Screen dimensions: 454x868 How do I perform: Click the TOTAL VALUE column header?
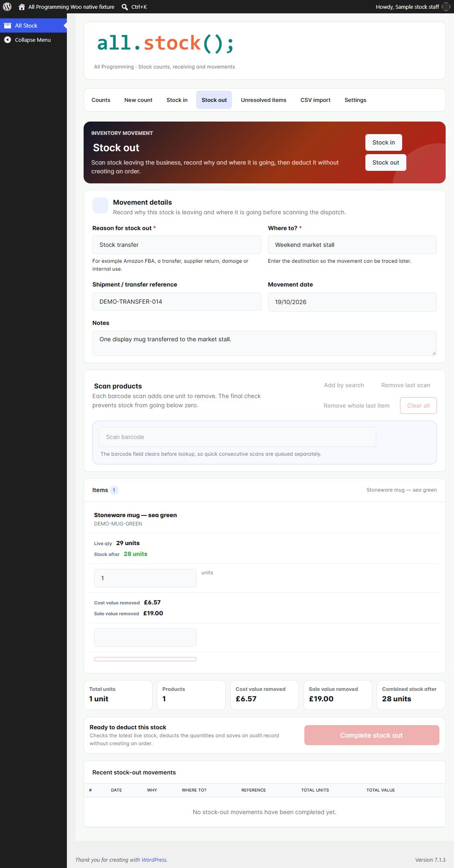point(380,790)
